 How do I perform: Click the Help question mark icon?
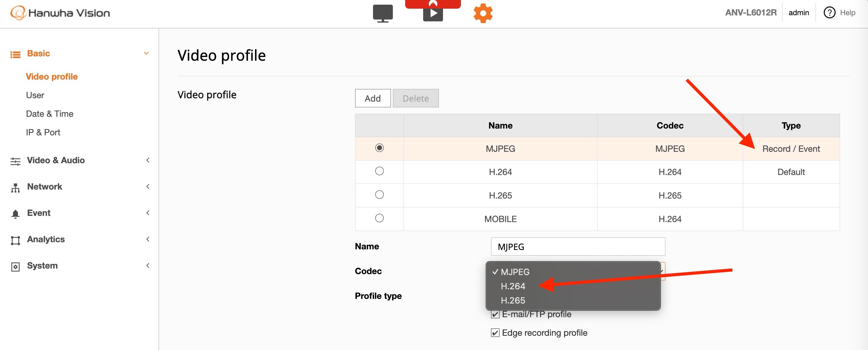pyautogui.click(x=829, y=12)
